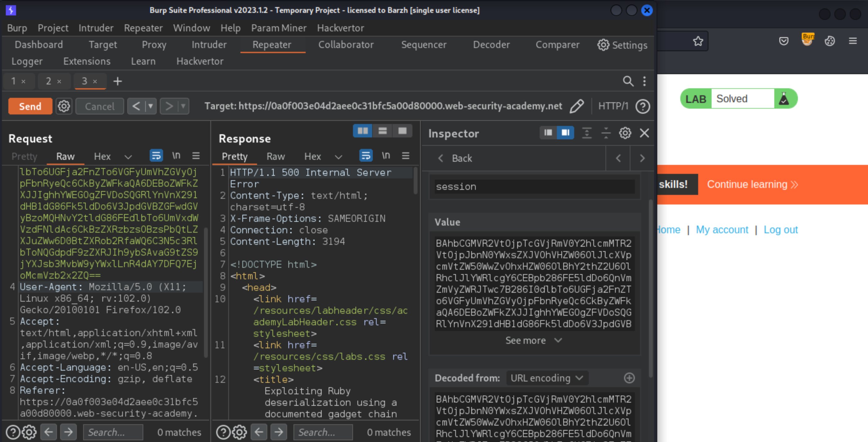Click the hex view toggle in request
This screenshot has height=442, width=868.
(x=101, y=157)
